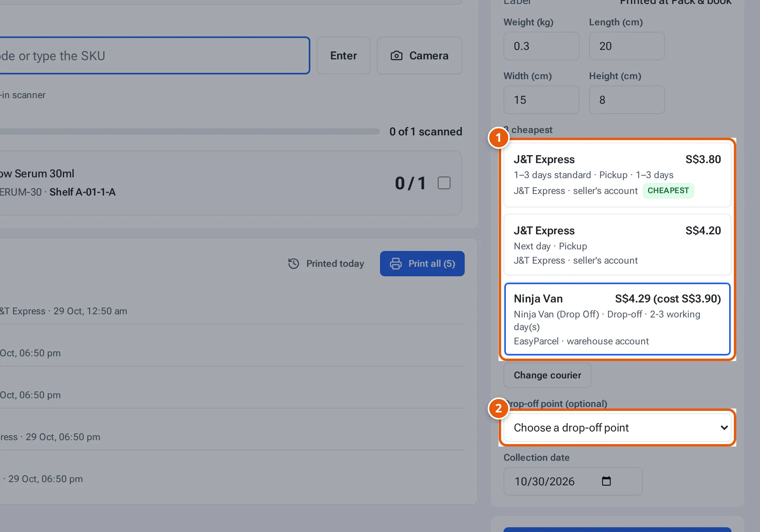Select the Ninja Van Drop-off S$4.29 option
This screenshot has height=532, width=760.
[617, 319]
